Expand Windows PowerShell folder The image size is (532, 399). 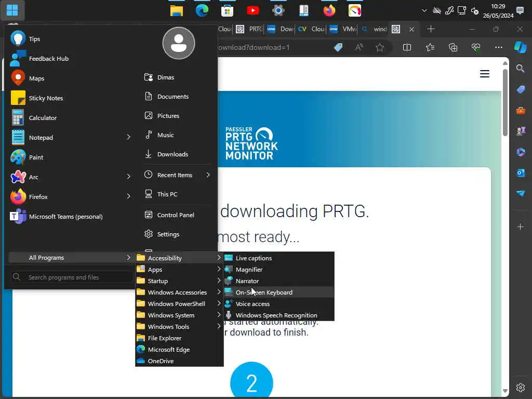pos(179,304)
